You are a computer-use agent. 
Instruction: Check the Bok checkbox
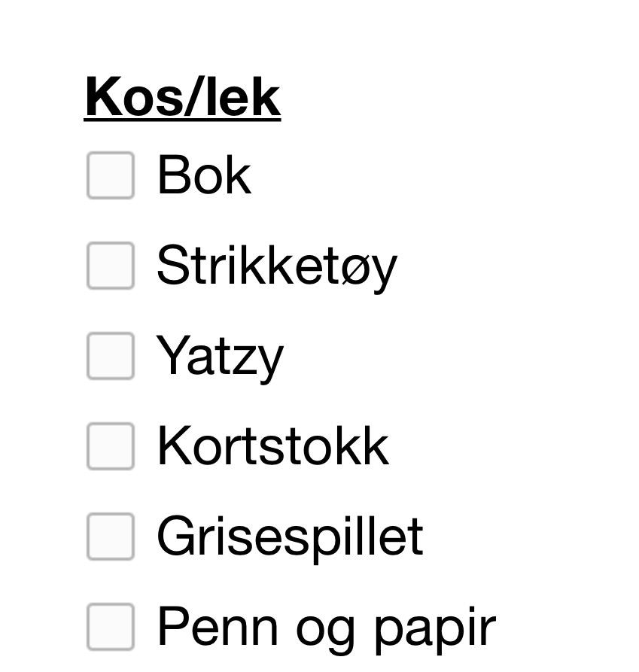[x=111, y=175]
